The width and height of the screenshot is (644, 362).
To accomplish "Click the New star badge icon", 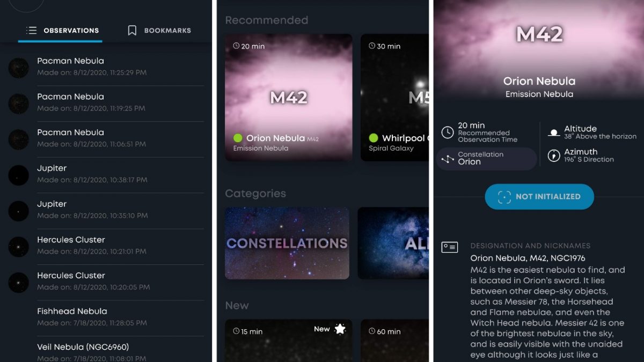I will point(340,329).
